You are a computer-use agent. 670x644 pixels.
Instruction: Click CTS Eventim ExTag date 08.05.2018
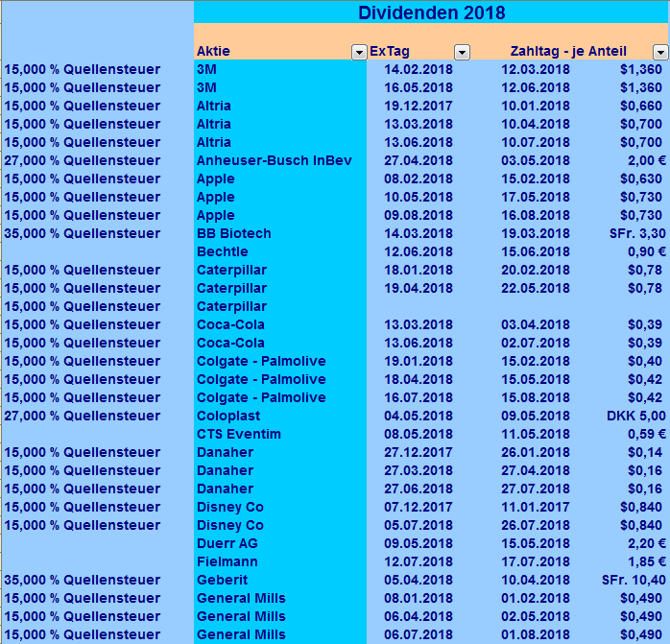pos(418,434)
